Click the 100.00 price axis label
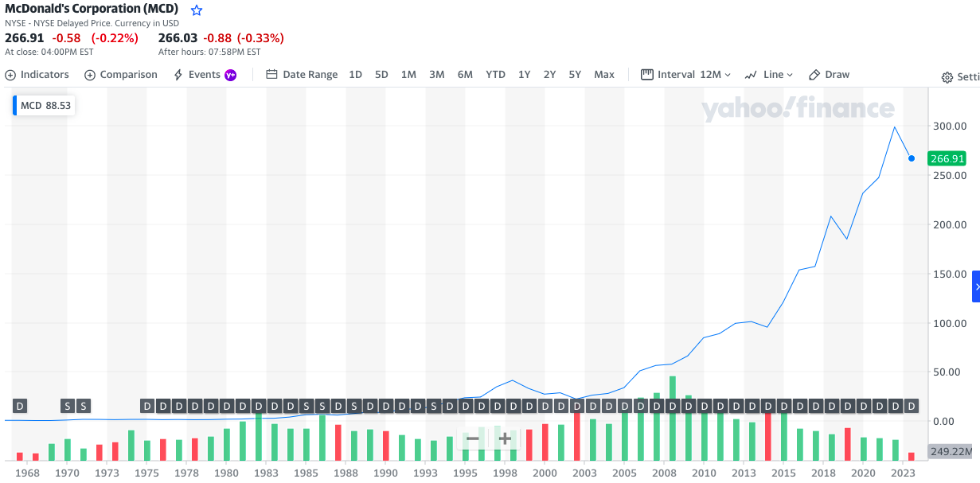The height and width of the screenshot is (483, 980). pos(949,324)
